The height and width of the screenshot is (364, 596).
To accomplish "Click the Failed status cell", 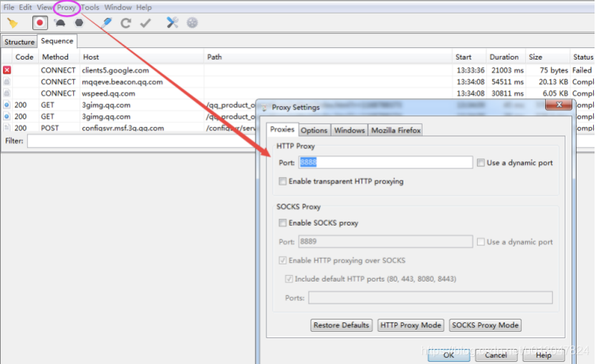I will 582,70.
